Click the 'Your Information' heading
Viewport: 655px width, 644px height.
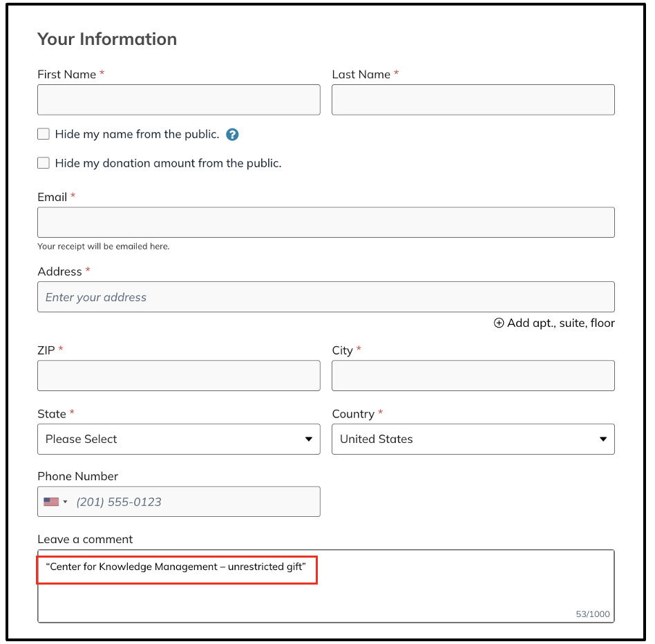click(x=107, y=39)
